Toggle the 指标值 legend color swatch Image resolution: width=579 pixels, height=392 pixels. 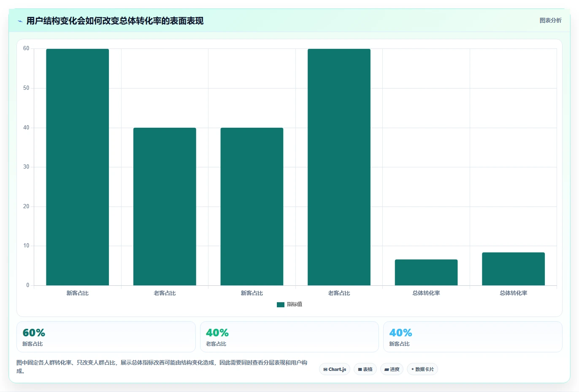pyautogui.click(x=281, y=305)
